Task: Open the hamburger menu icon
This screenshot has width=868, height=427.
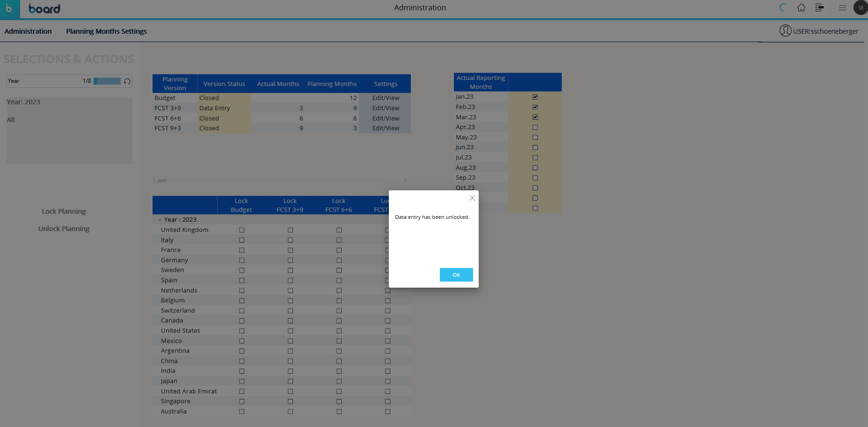Action: (x=842, y=7)
